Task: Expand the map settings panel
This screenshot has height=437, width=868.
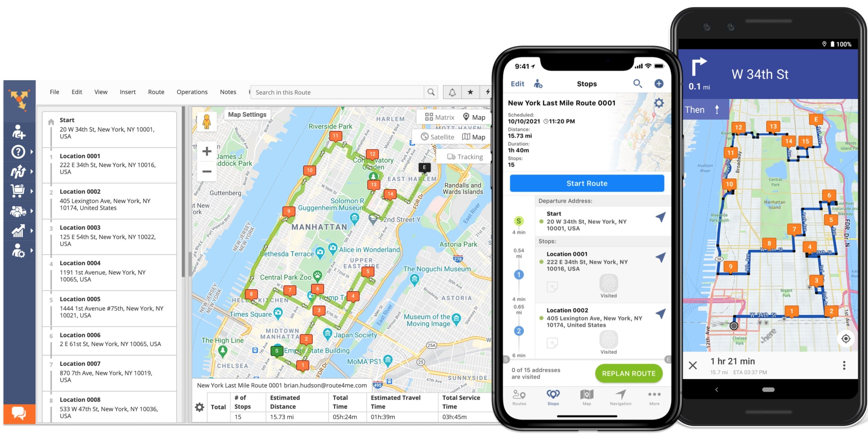Action: [x=246, y=115]
